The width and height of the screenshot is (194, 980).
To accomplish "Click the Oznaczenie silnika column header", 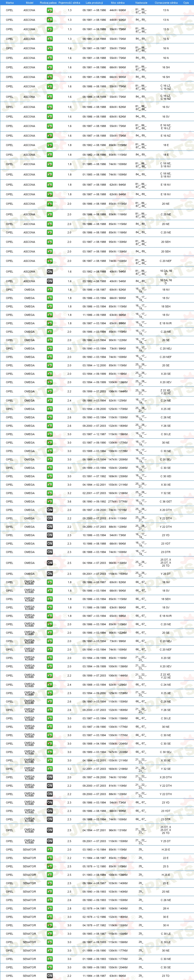I will tap(166, 3).
